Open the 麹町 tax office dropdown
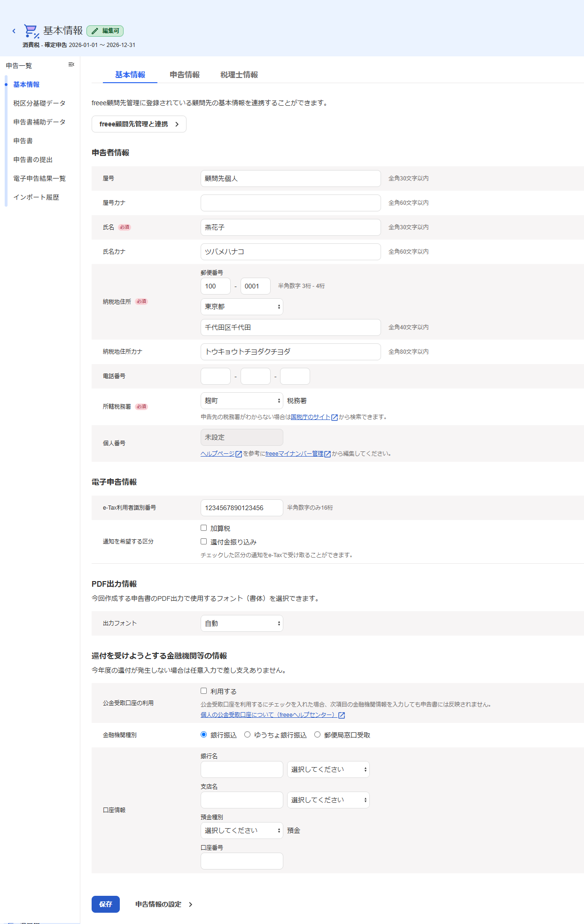The image size is (584, 924). click(x=242, y=401)
